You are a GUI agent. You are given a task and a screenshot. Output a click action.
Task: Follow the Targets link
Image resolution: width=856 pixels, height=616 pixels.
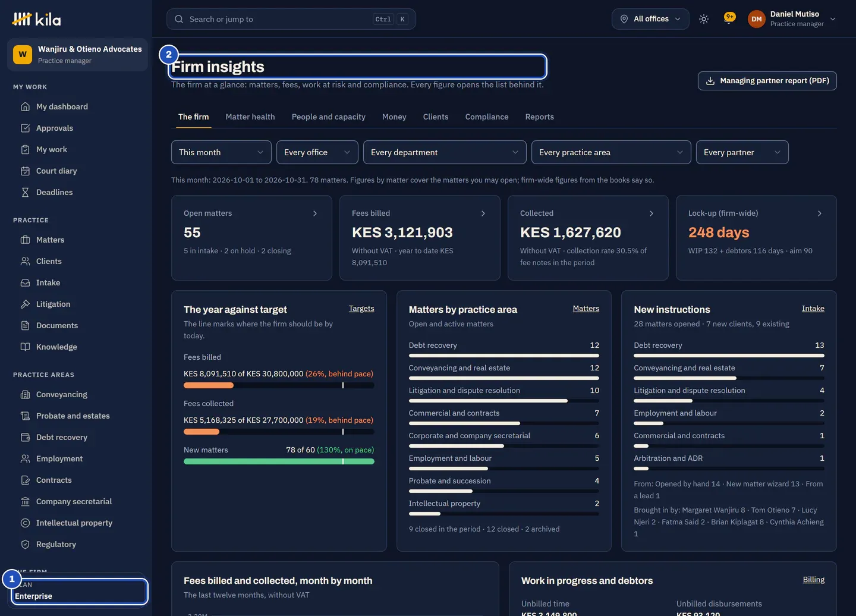pyautogui.click(x=361, y=309)
